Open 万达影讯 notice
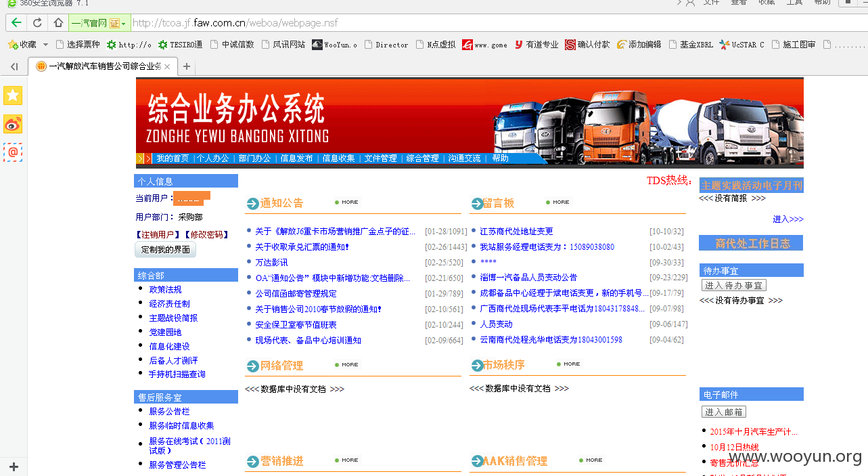Viewport: 868px width, 476px height. pos(271,263)
